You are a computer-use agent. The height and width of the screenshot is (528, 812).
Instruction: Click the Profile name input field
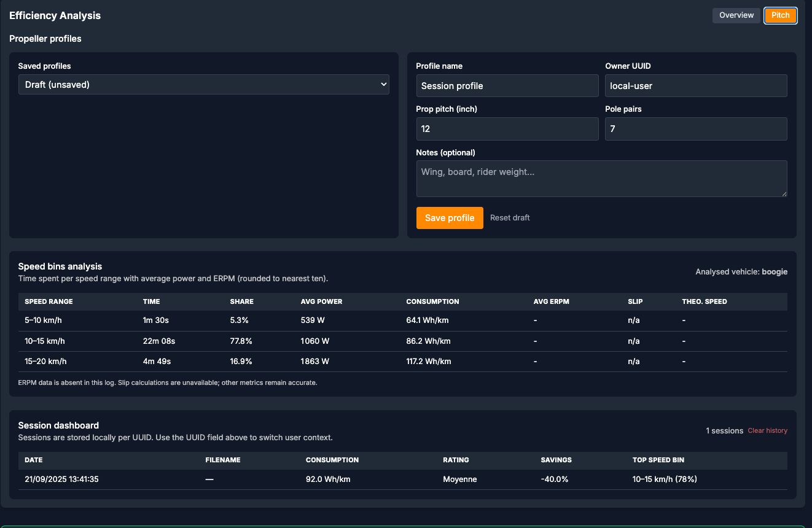(507, 86)
